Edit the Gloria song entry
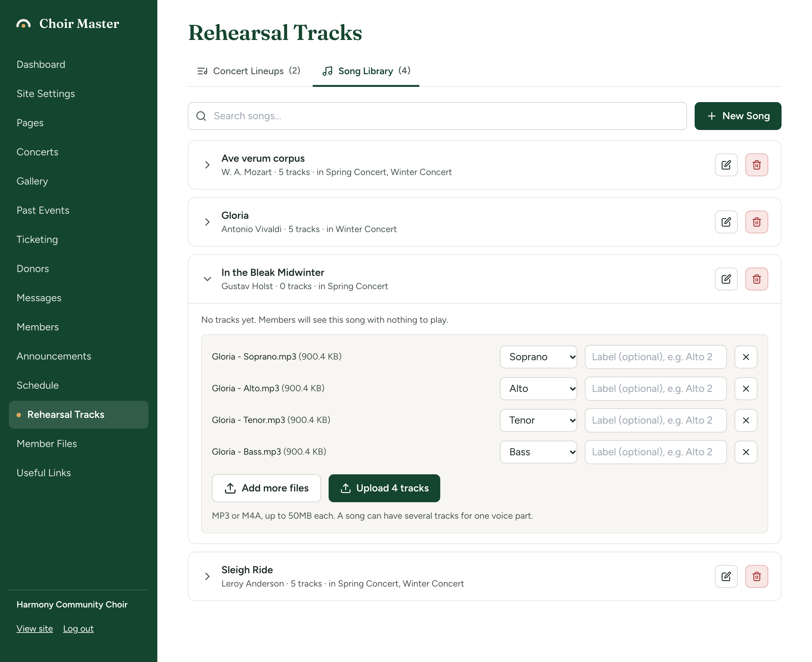 pyautogui.click(x=726, y=222)
